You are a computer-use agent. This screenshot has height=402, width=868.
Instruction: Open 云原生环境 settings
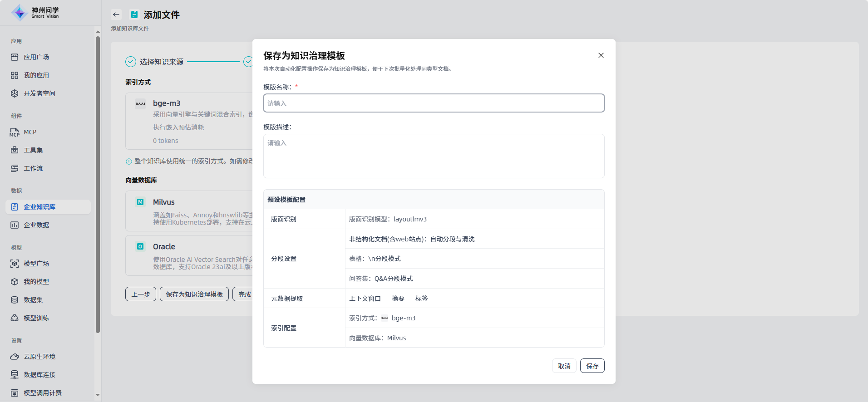39,357
